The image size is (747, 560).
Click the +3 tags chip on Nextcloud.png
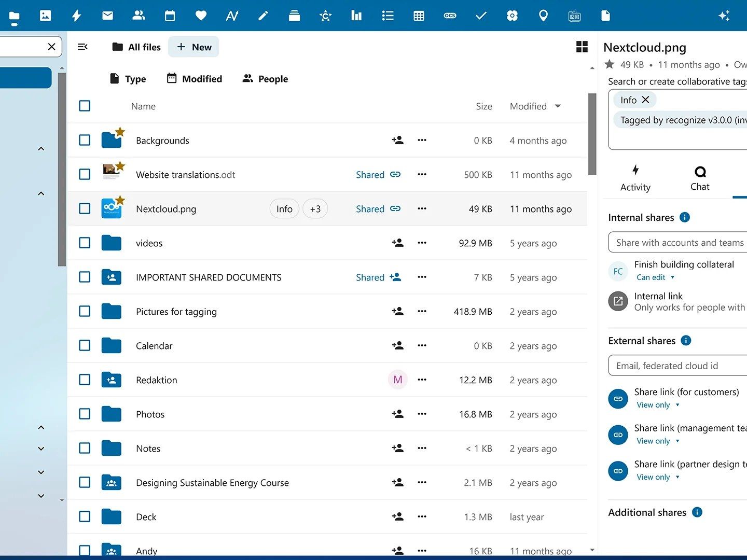pyautogui.click(x=315, y=209)
